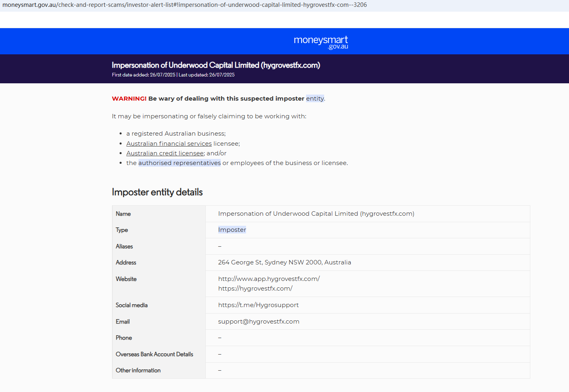Click the 'Website' row label
The width and height of the screenshot is (569, 392).
(126, 279)
